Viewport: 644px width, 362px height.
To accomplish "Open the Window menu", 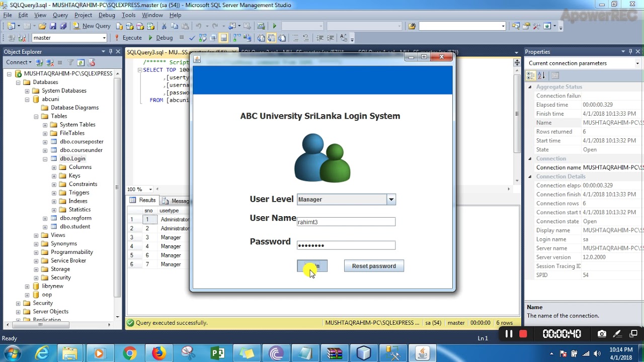I will pos(152,15).
